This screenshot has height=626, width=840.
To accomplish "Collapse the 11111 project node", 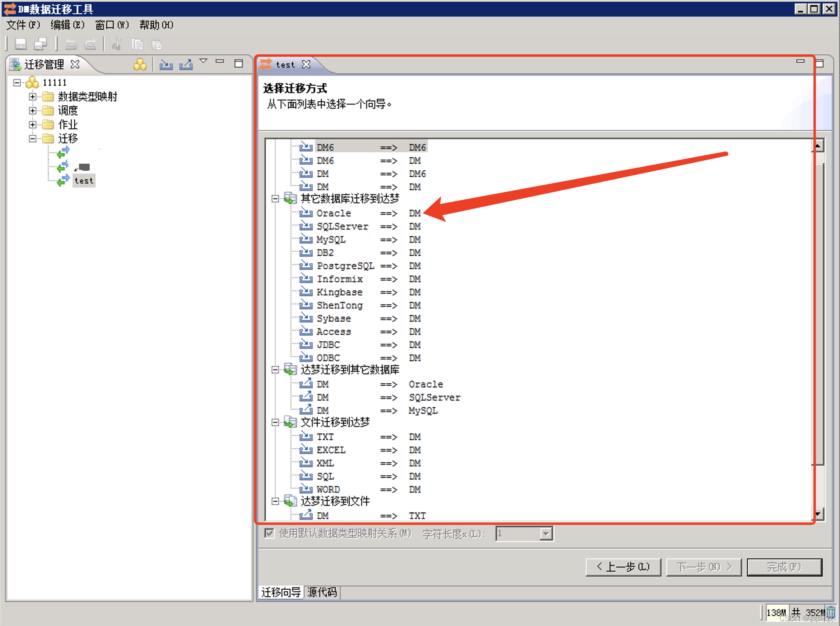I will (x=17, y=83).
